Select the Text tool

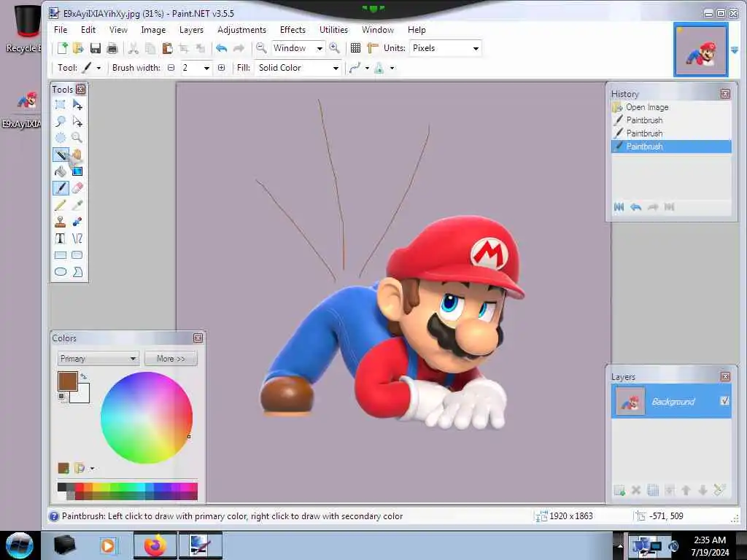pyautogui.click(x=61, y=238)
